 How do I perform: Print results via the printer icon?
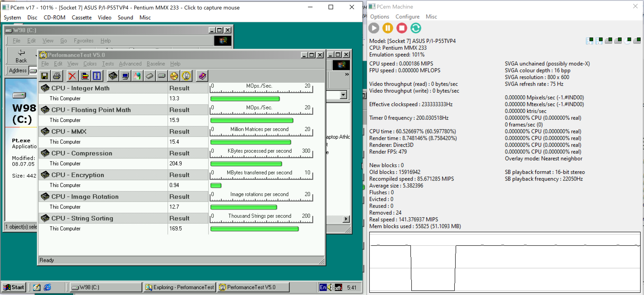click(57, 76)
